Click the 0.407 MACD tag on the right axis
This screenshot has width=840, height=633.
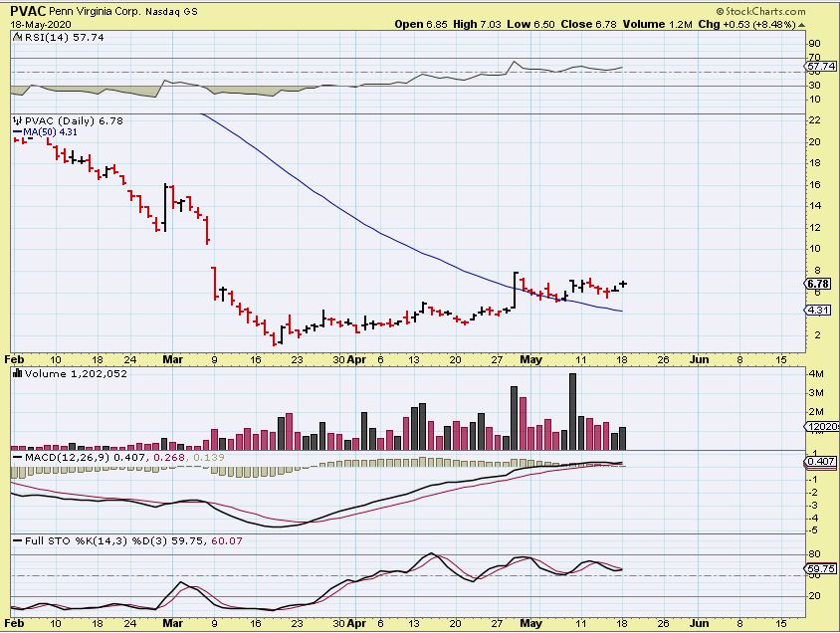point(821,461)
